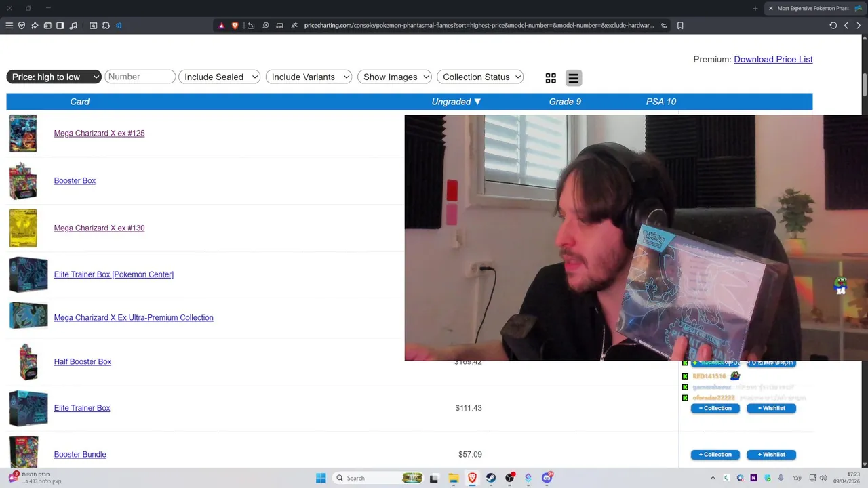Toggle the browser sidebar panel icon
Viewport: 868px width, 488px height.
coord(60,26)
